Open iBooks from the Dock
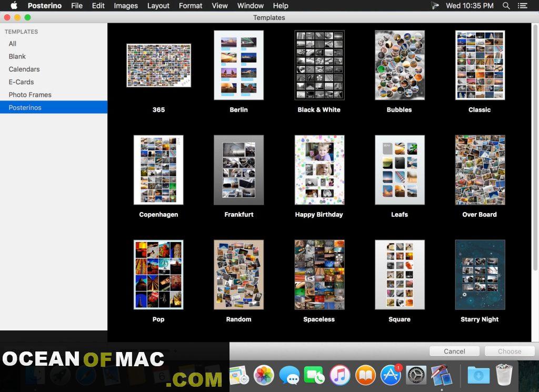This screenshot has width=539, height=392. pos(365,375)
